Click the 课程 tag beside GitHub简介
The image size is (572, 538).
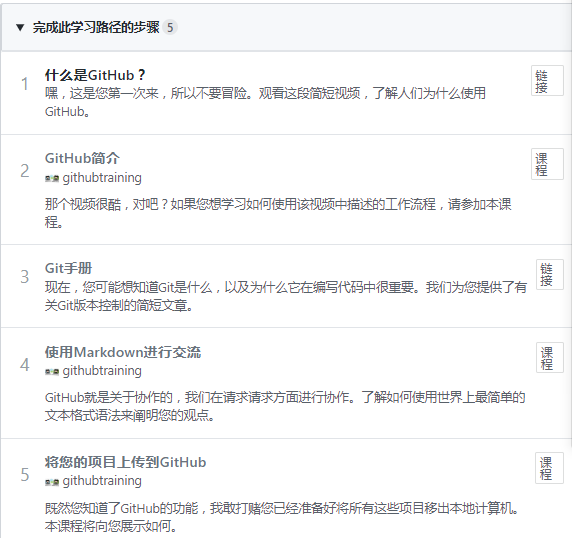pyautogui.click(x=547, y=164)
